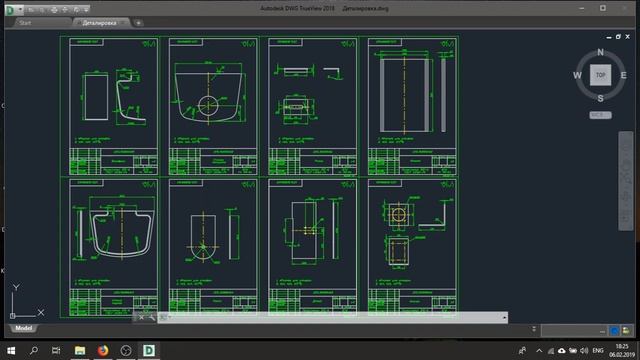Open the network icon in system tray

coord(551,351)
